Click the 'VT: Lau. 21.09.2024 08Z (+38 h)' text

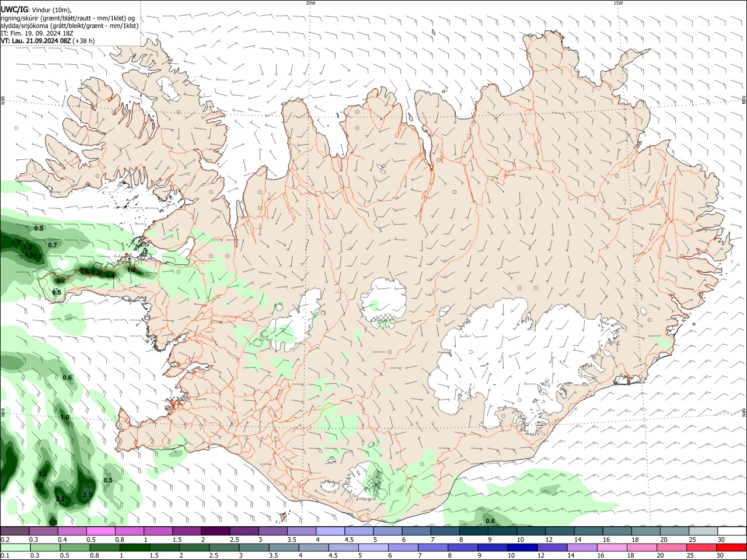[x=48, y=41]
